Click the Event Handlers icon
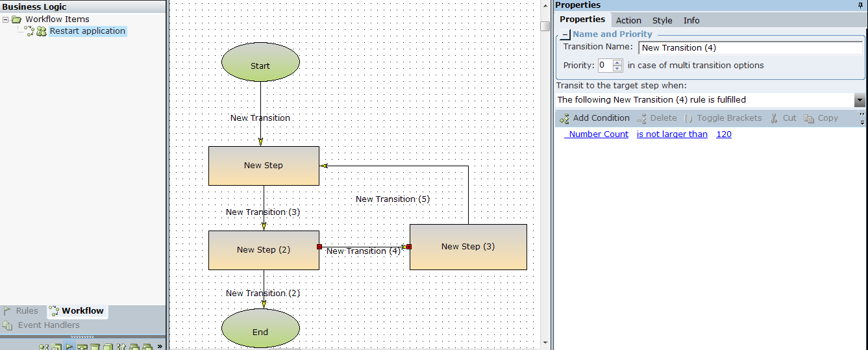The image size is (868, 350). point(7,325)
